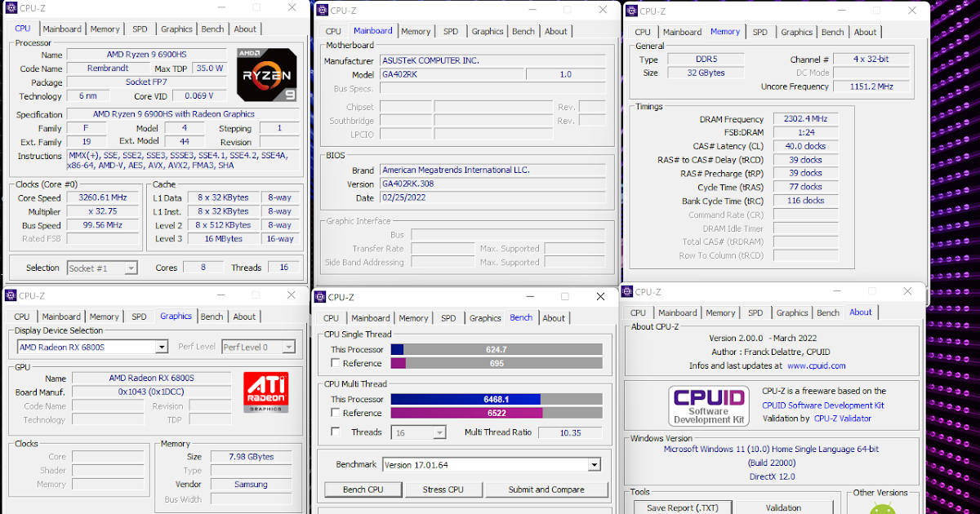This screenshot has width=980, height=514.
Task: Click the Multiplier value x 32.75
Action: coord(101,211)
